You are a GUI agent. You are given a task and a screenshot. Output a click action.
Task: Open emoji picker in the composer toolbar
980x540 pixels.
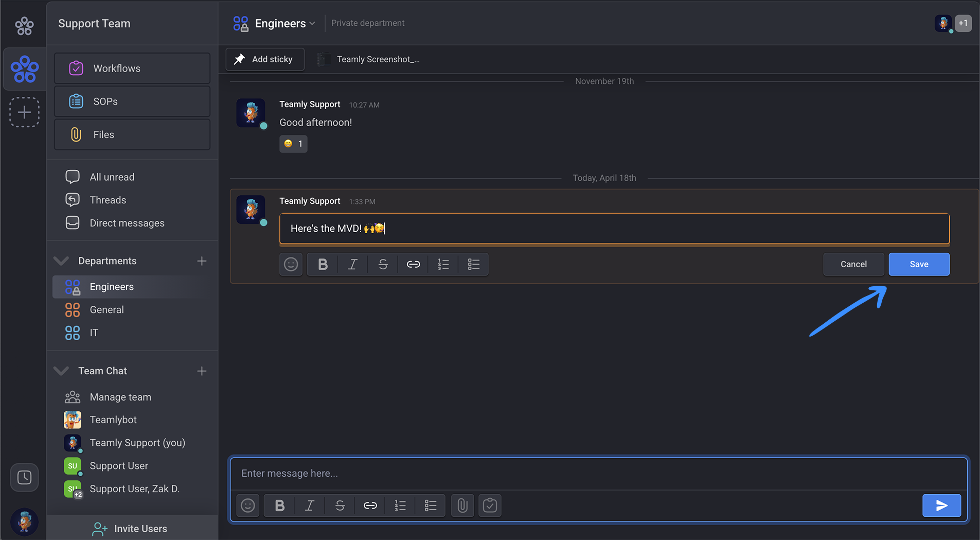(x=248, y=506)
